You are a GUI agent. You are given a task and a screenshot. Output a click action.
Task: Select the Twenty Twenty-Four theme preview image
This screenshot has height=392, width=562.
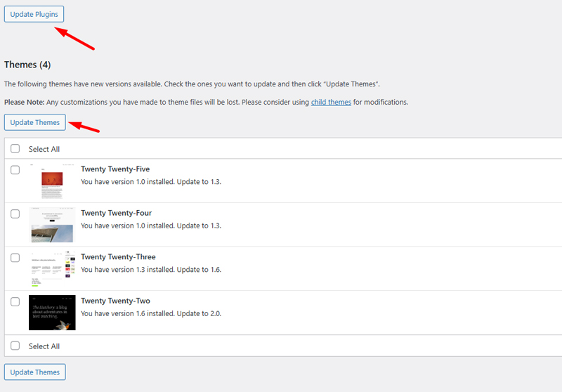(52, 225)
